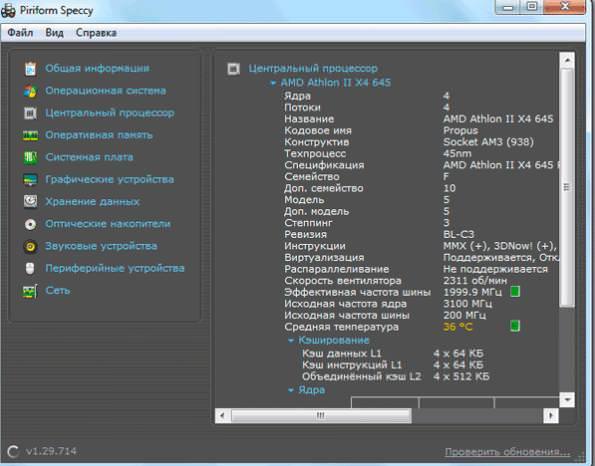Click the Сеть network card icon
Screen dimensions: 595x466
tap(30, 291)
